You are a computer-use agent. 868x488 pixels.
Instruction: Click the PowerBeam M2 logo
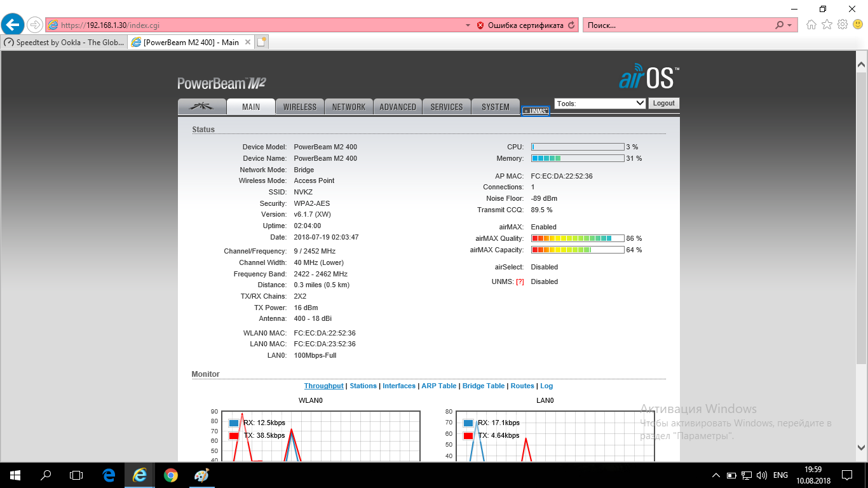coord(222,83)
